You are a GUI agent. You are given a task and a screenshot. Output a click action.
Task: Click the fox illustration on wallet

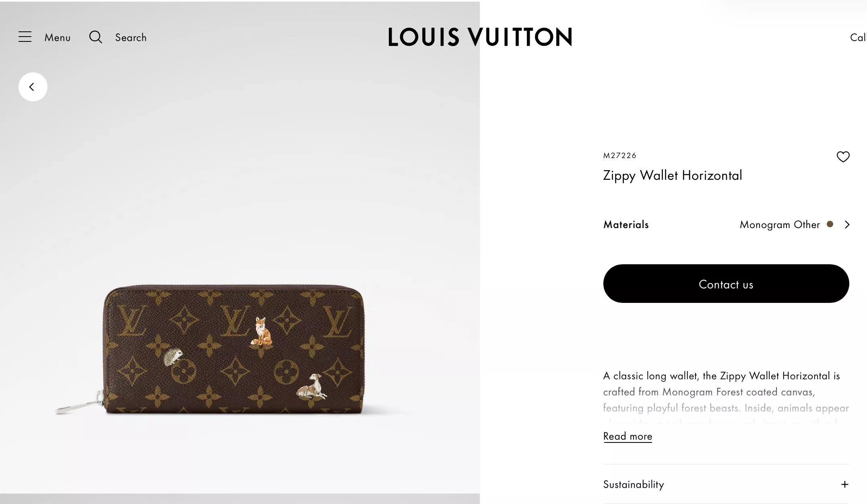(x=262, y=331)
